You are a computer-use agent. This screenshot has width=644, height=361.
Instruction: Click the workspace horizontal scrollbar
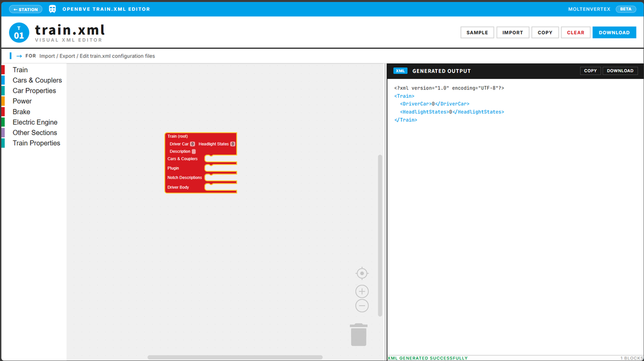[235, 357]
